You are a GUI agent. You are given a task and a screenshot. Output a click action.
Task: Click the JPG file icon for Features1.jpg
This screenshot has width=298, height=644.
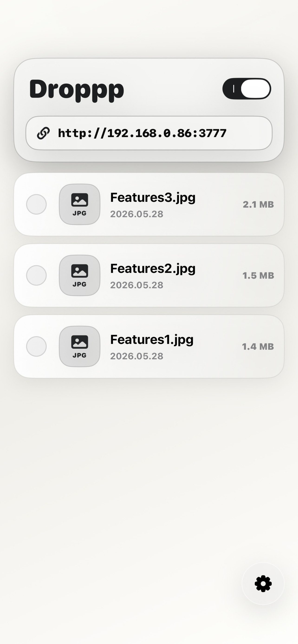tap(80, 346)
